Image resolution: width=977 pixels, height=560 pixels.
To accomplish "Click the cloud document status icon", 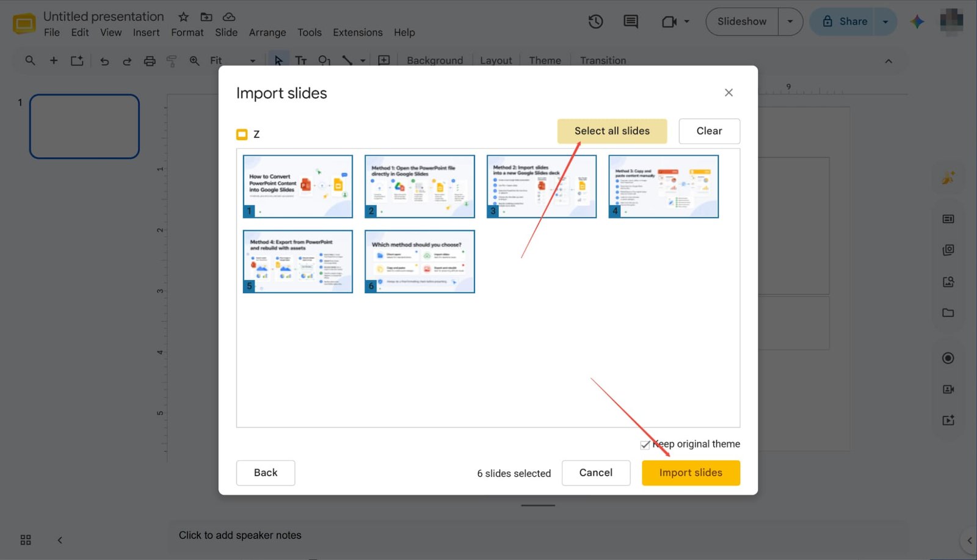I will (x=229, y=16).
